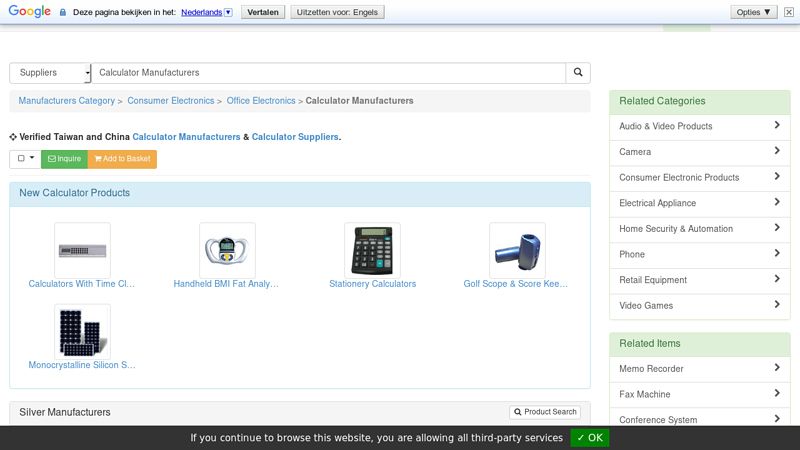
Task: Open Office Electronics breadcrumb link
Action: pos(261,101)
